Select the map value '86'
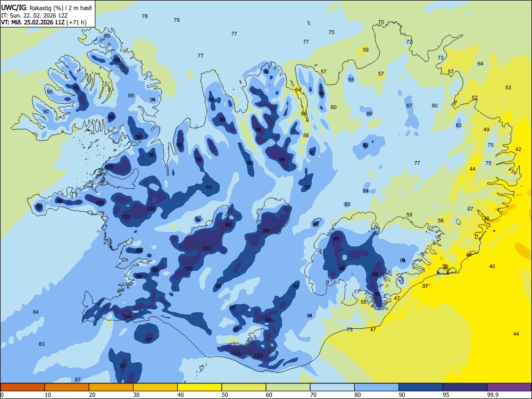This screenshot has width=532, height=399. pos(369,114)
